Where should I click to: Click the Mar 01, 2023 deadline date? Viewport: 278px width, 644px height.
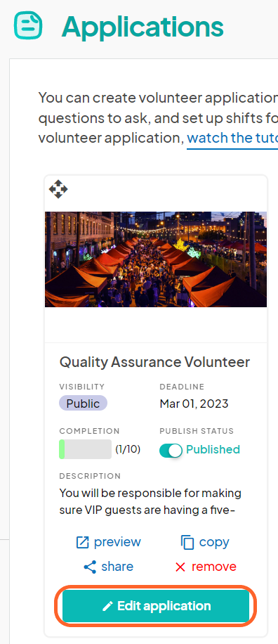pyautogui.click(x=194, y=404)
